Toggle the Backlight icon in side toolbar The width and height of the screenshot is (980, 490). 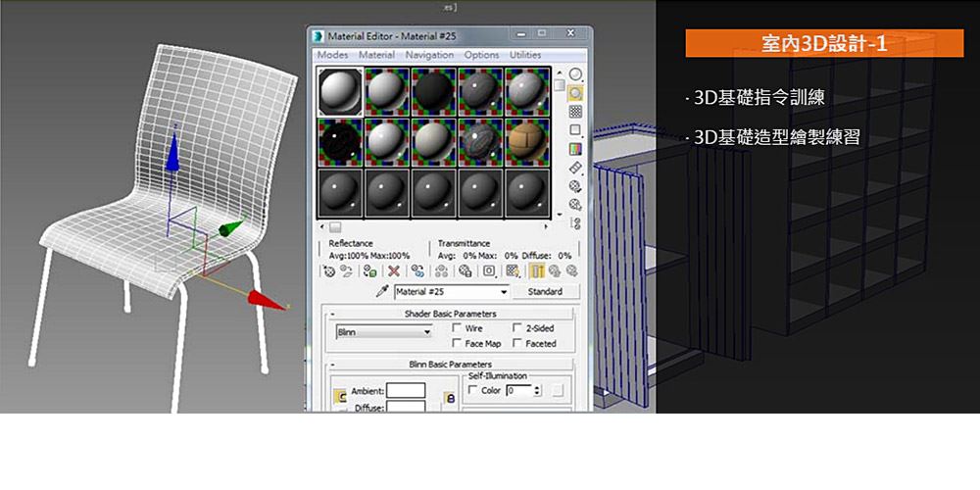pyautogui.click(x=575, y=94)
